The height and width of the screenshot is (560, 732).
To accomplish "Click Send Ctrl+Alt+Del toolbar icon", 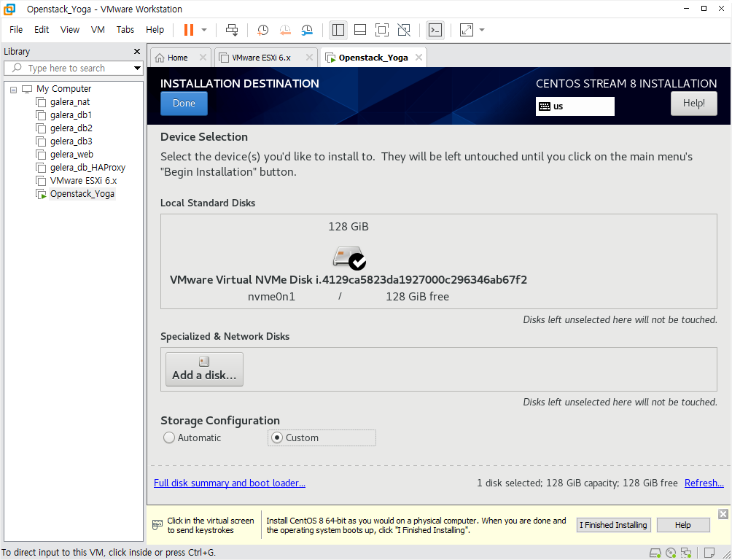I will click(232, 30).
